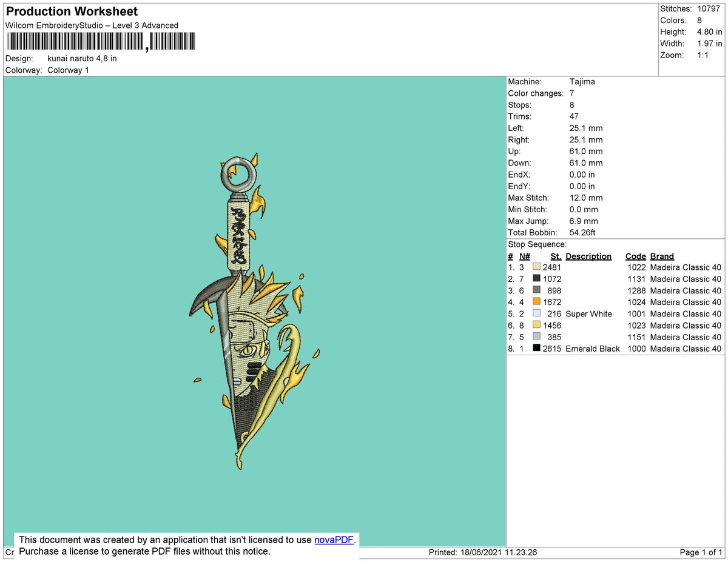Select the Colorway 1 value
728x562 pixels.
(68, 70)
